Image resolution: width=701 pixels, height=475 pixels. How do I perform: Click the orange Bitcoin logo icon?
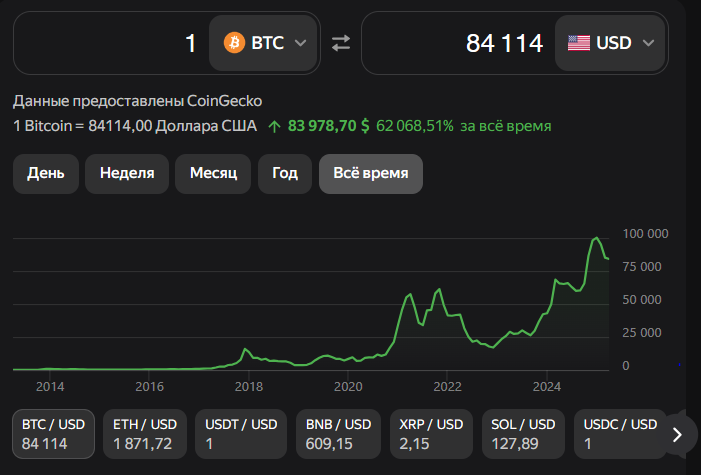click(235, 43)
